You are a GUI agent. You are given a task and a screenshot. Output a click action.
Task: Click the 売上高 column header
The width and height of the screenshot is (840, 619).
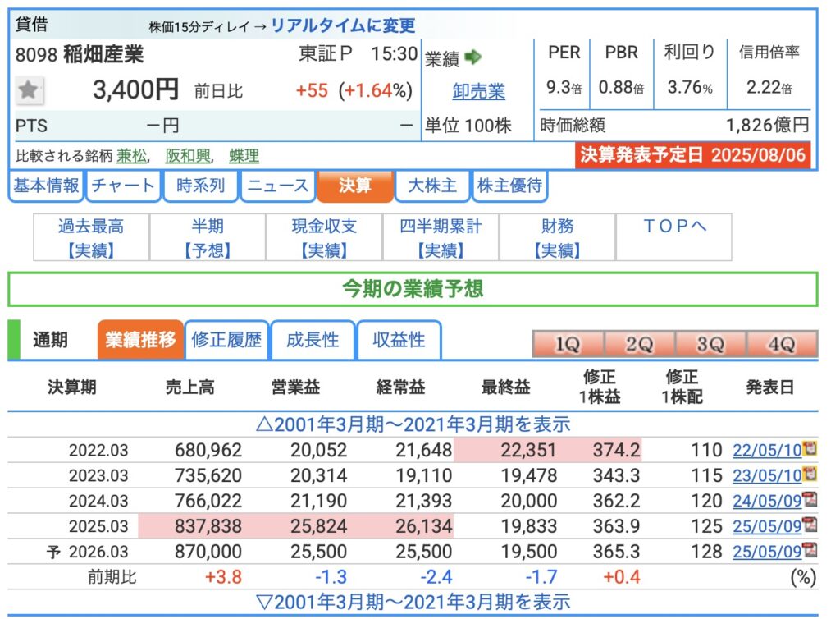(190, 387)
